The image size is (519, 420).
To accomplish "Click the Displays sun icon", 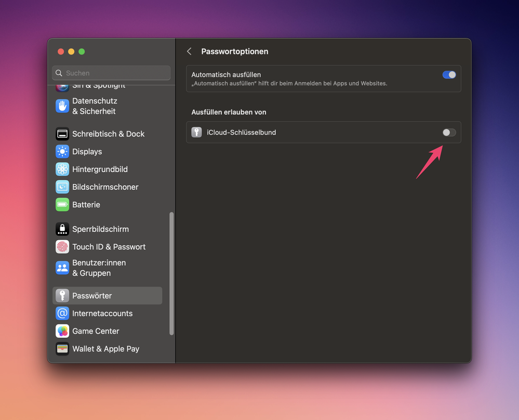I will [x=62, y=152].
